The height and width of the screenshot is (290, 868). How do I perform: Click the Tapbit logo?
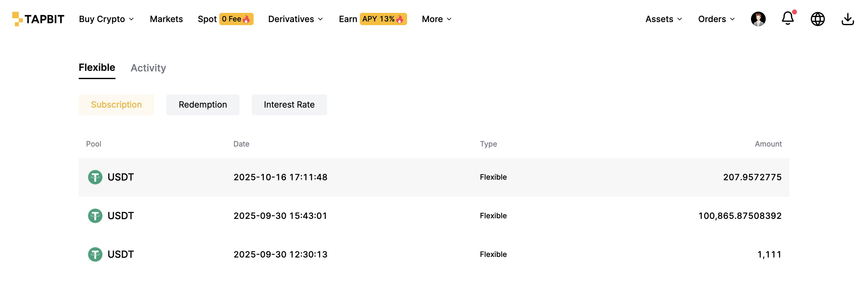coord(38,19)
